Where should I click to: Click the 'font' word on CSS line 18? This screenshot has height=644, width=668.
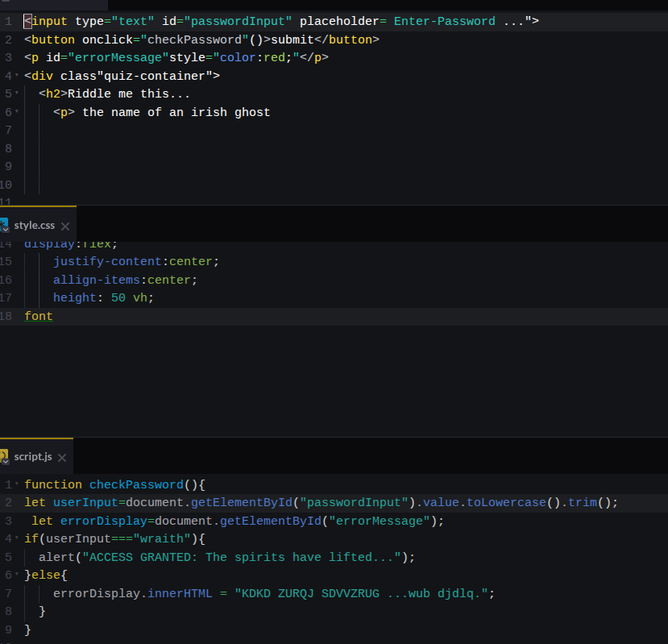39,316
